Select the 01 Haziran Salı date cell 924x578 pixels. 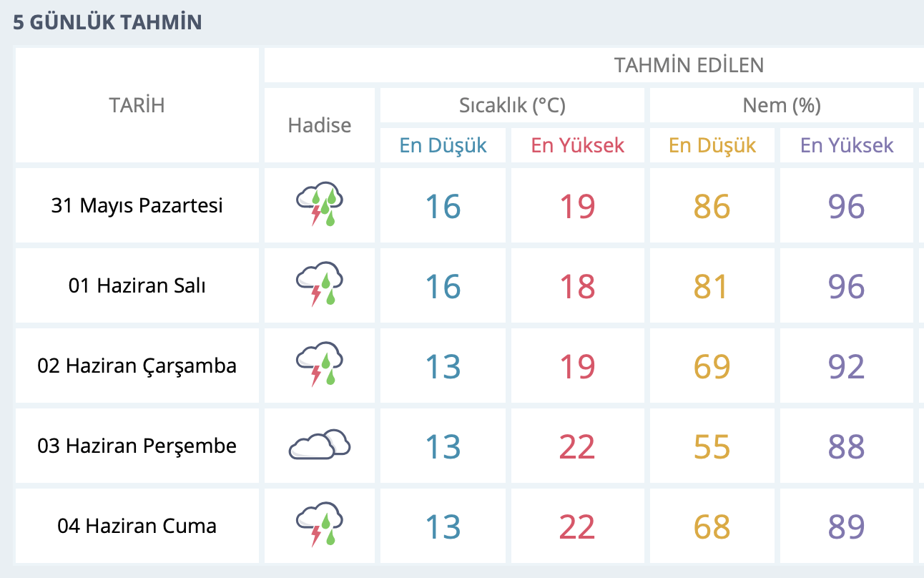pyautogui.click(x=137, y=285)
